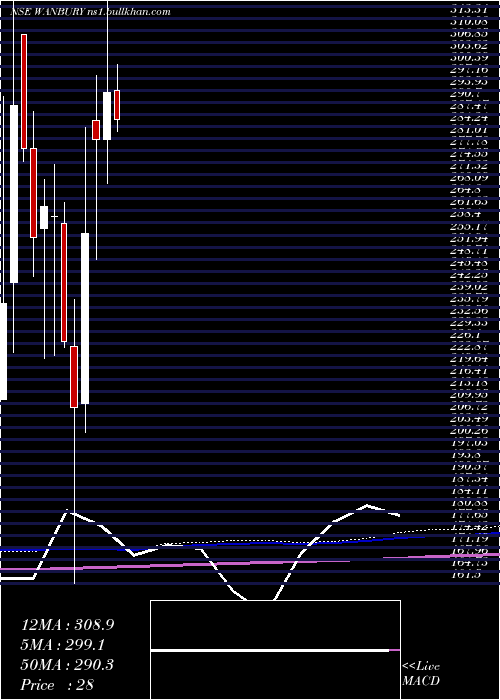Select the 219.64 price axis label
The width and height of the screenshot is (500, 700).
point(470,358)
